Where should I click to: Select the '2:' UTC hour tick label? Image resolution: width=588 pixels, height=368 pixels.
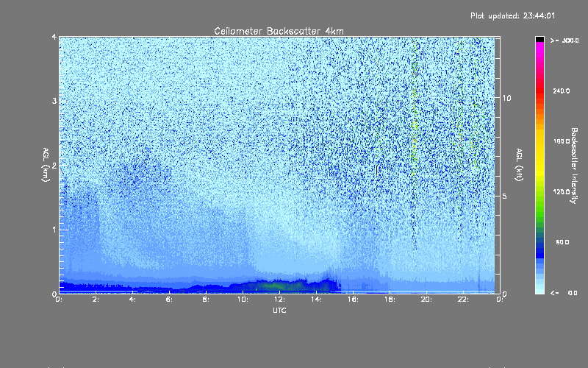pyautogui.click(x=96, y=300)
